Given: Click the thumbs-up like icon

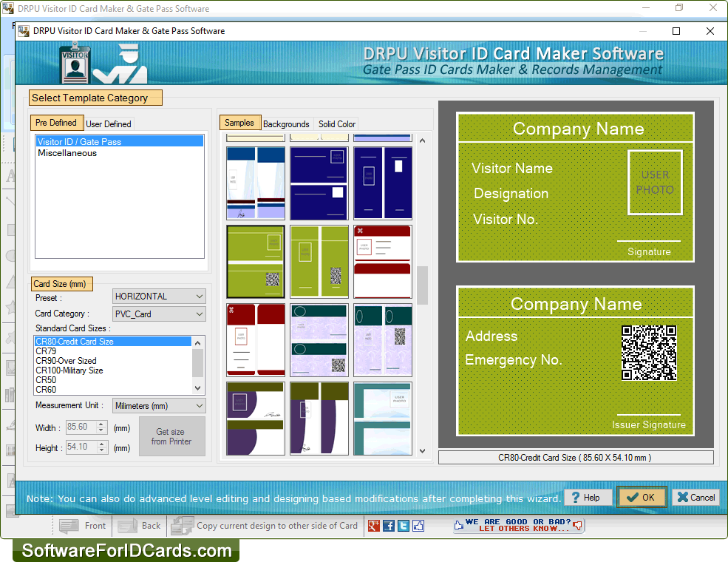Looking at the screenshot, I should click(418, 526).
